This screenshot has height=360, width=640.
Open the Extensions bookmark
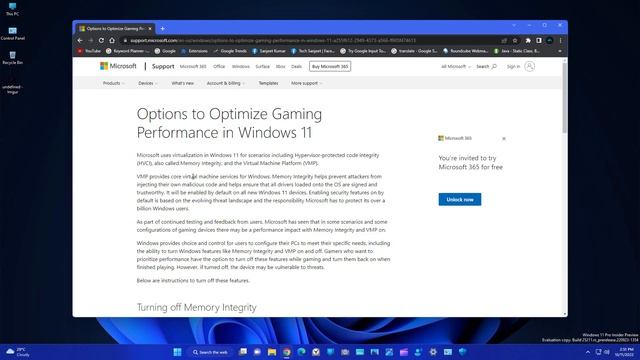click(x=194, y=51)
